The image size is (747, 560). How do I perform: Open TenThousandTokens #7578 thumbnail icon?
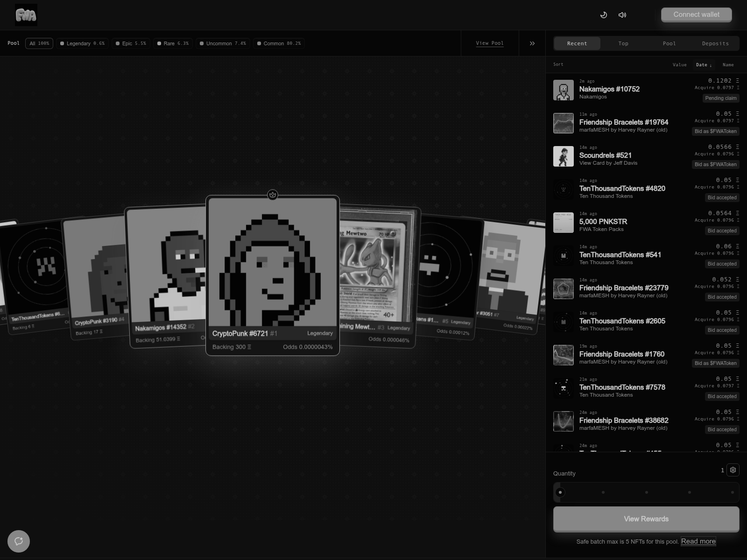564,388
